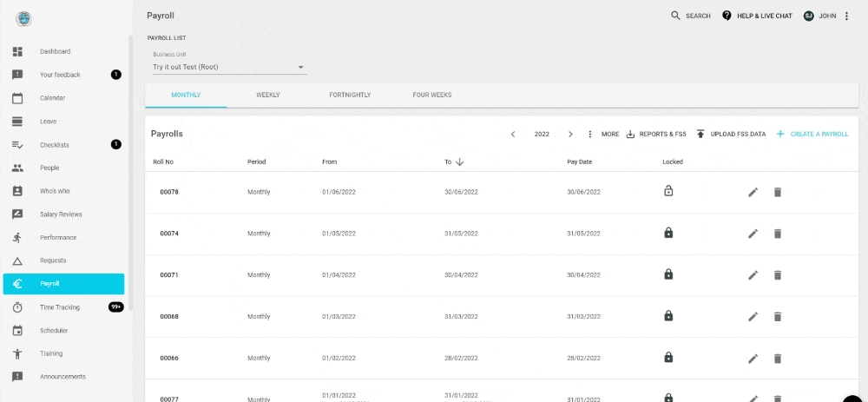Click Create a Payroll

click(x=812, y=134)
